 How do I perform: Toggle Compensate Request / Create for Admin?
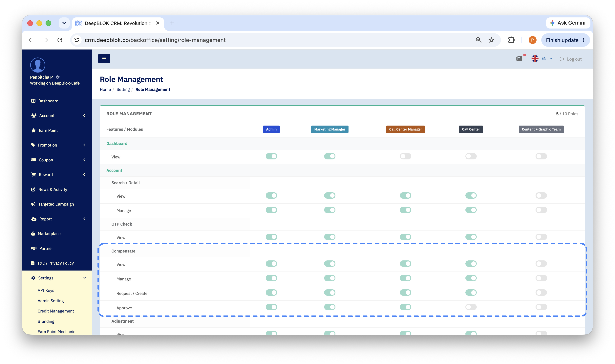click(x=271, y=293)
